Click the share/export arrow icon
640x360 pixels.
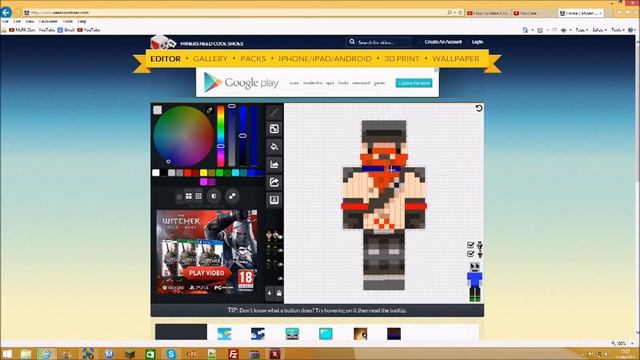[274, 182]
